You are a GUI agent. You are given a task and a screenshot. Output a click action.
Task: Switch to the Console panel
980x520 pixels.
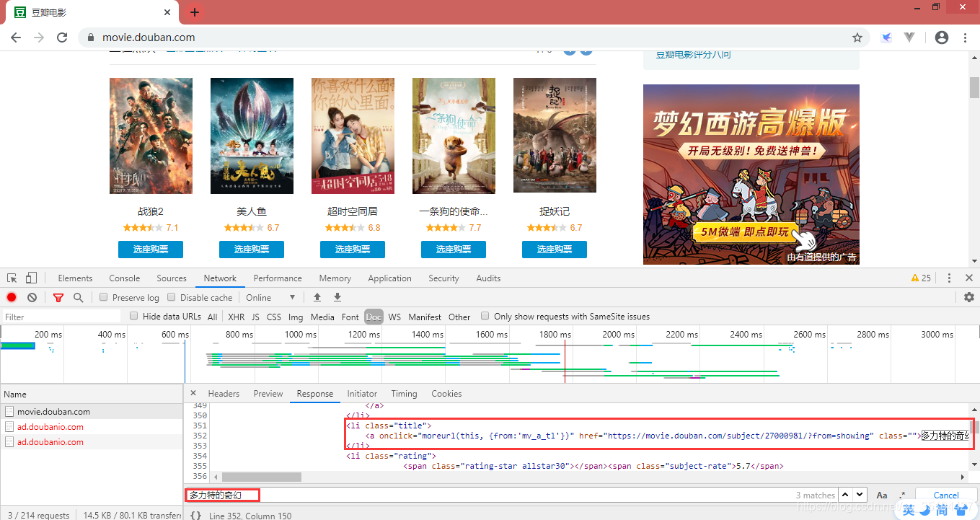tap(125, 278)
